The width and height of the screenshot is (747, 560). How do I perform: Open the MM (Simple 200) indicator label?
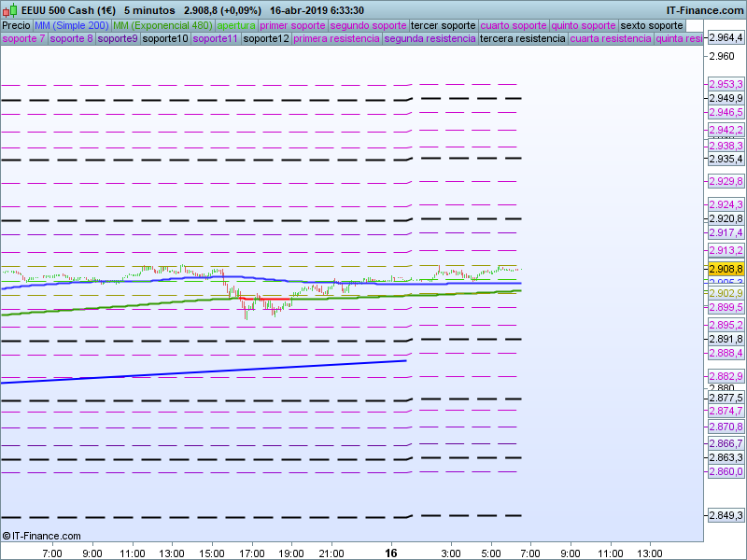click(x=72, y=25)
